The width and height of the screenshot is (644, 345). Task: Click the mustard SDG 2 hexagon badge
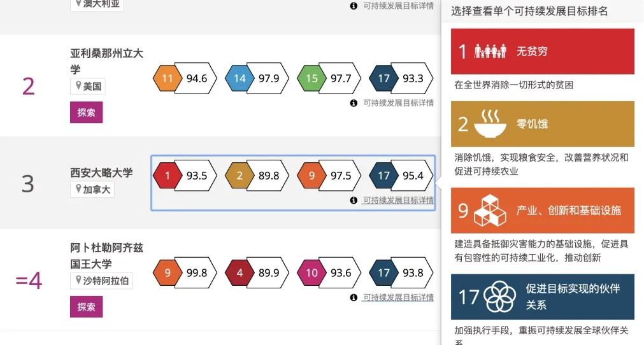240,176
